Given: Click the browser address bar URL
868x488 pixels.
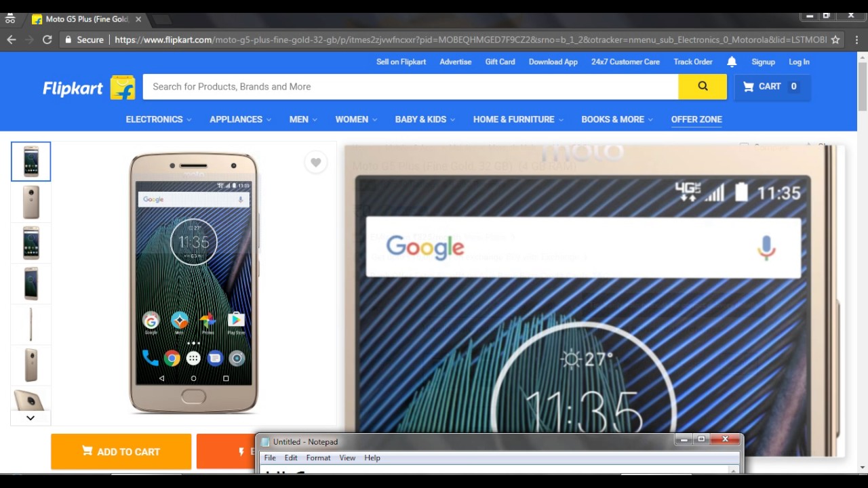Looking at the screenshot, I should pyautogui.click(x=471, y=40).
